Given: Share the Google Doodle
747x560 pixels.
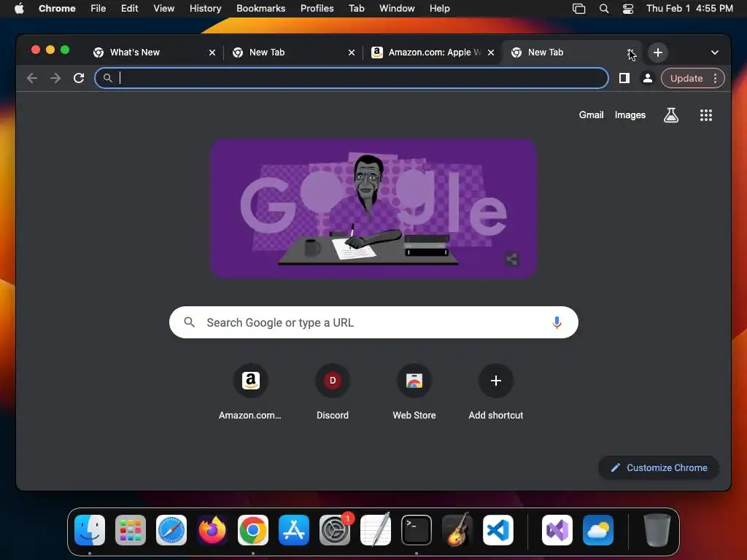Looking at the screenshot, I should [511, 260].
